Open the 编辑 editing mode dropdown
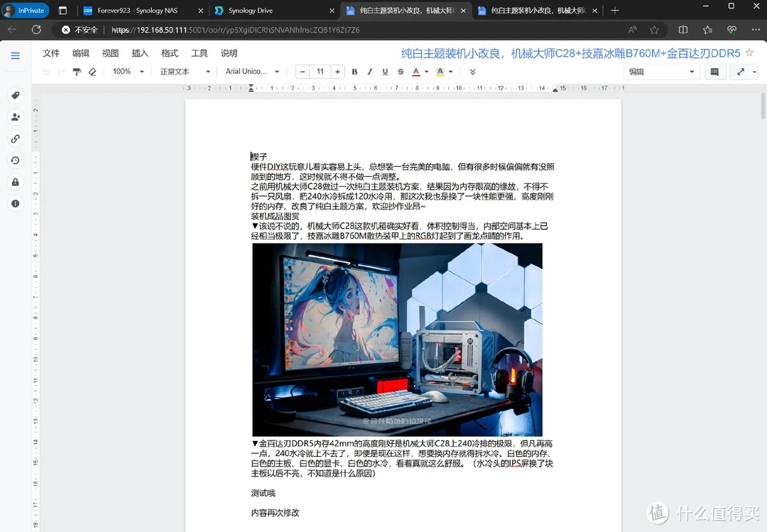This screenshot has width=767, height=532. (660, 71)
